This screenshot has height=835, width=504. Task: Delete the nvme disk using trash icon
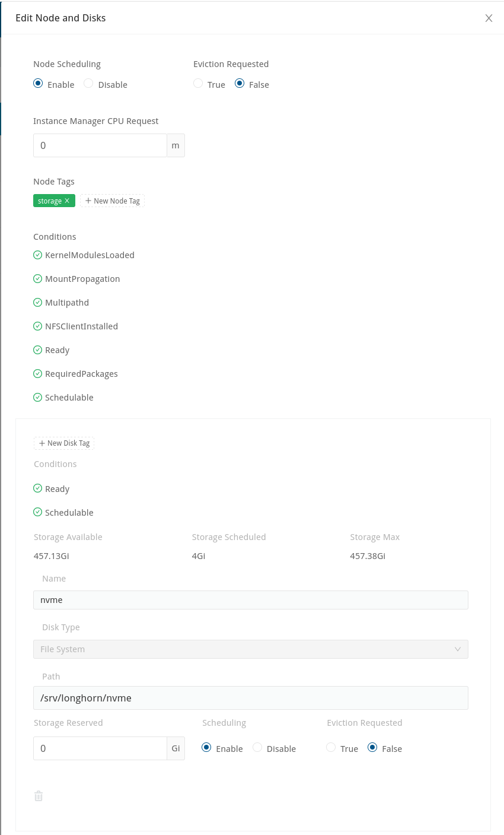39,796
